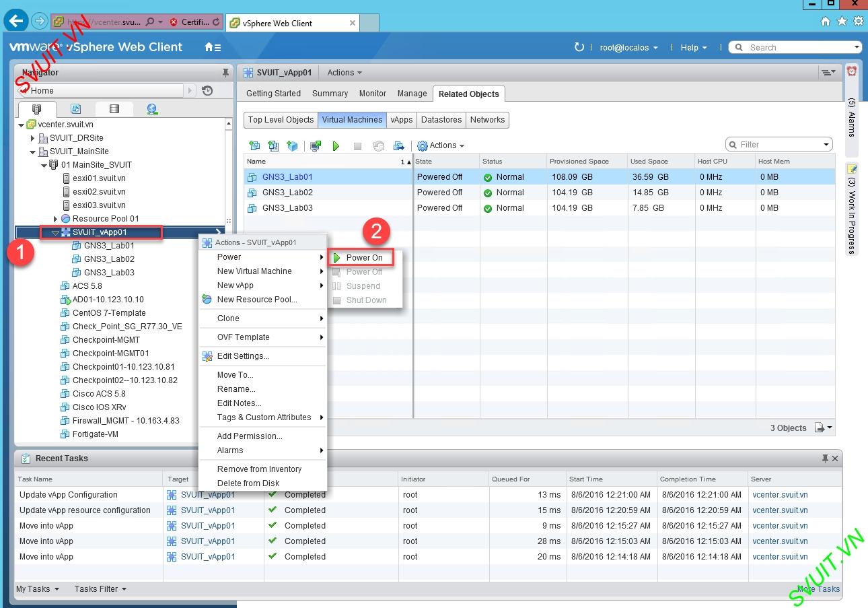Open VM console from the toolbar
The image size is (868, 608).
(316, 145)
